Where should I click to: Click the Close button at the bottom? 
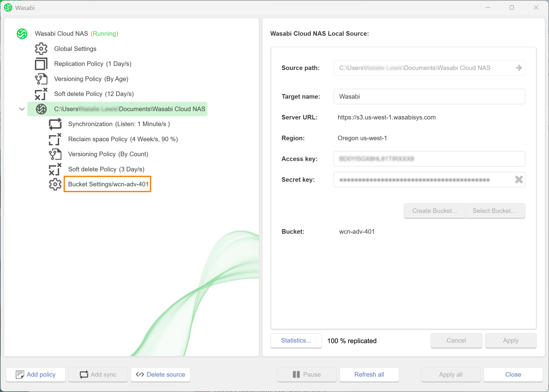pos(513,375)
